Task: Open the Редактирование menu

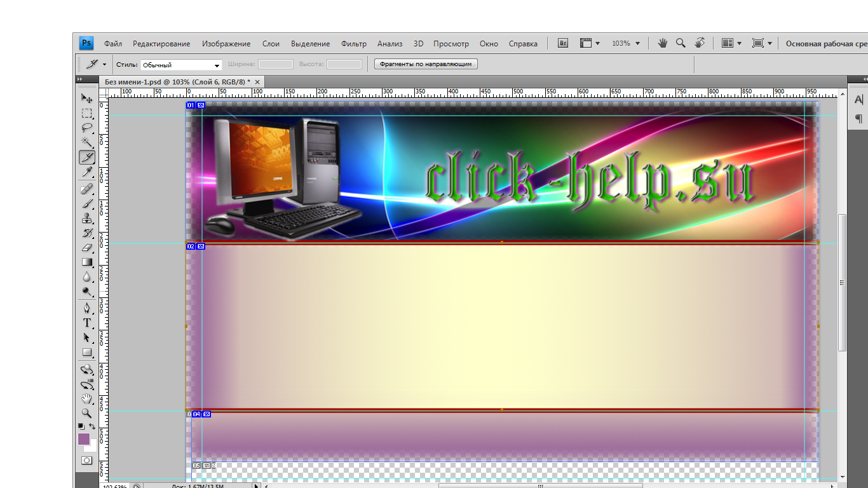Action: point(161,44)
